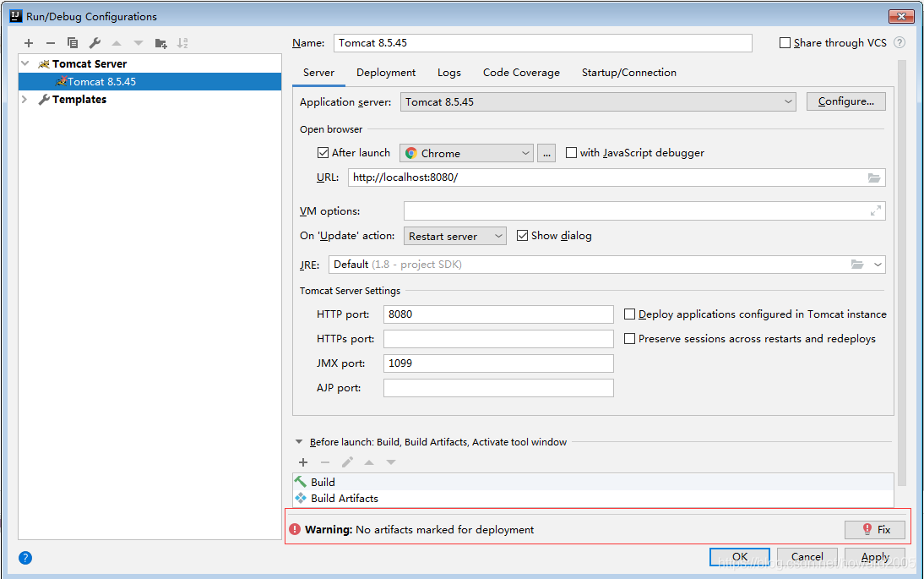The image size is (924, 579).
Task: Click the AJP port field
Action: pyautogui.click(x=498, y=388)
